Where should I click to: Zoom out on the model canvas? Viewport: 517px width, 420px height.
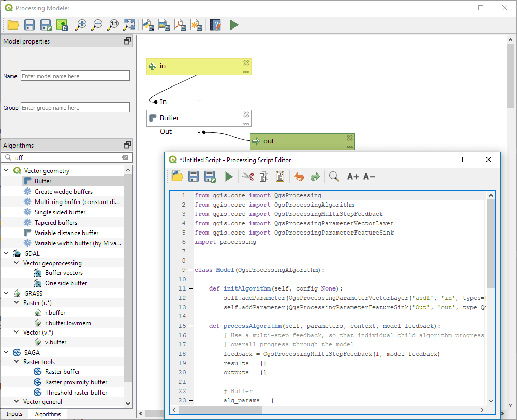(97, 25)
